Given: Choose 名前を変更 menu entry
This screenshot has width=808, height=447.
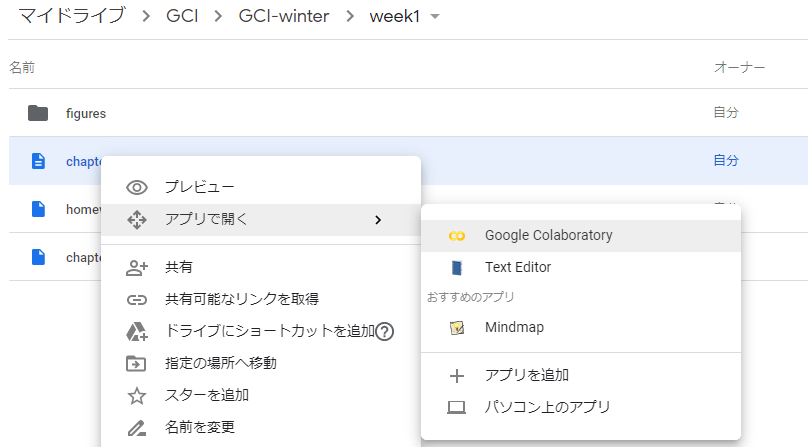Looking at the screenshot, I should coord(261,427).
